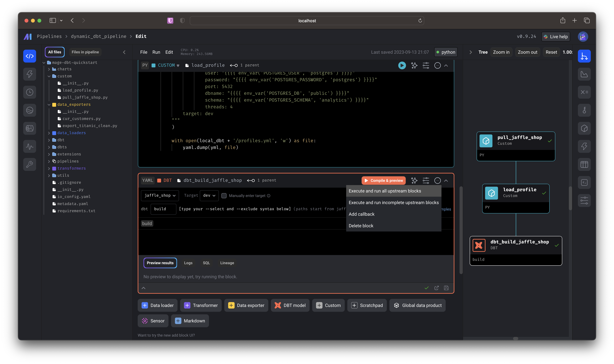Click the dynamic_dbt_pipeline breadcrumb link
The width and height of the screenshot is (614, 364).
(x=99, y=37)
